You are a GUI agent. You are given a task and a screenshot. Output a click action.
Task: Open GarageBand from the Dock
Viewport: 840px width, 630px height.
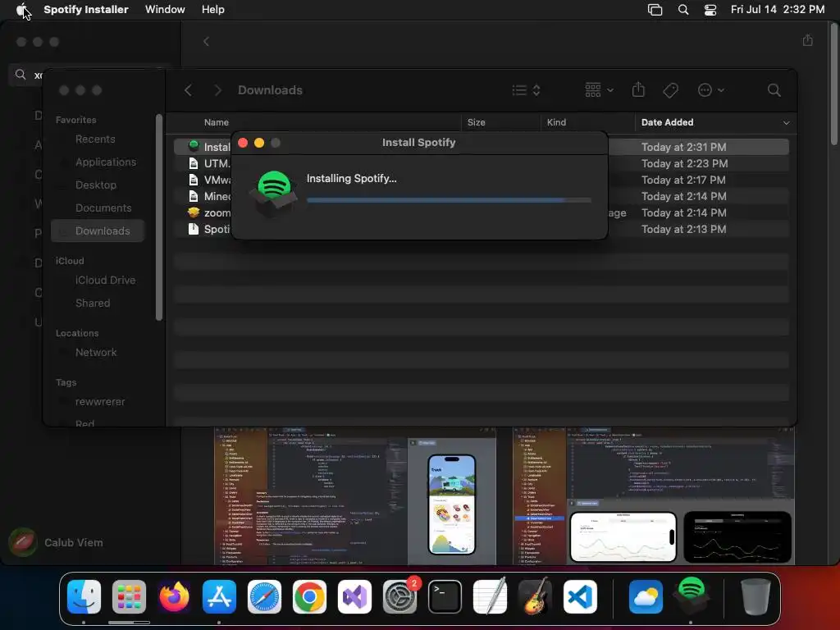(535, 596)
